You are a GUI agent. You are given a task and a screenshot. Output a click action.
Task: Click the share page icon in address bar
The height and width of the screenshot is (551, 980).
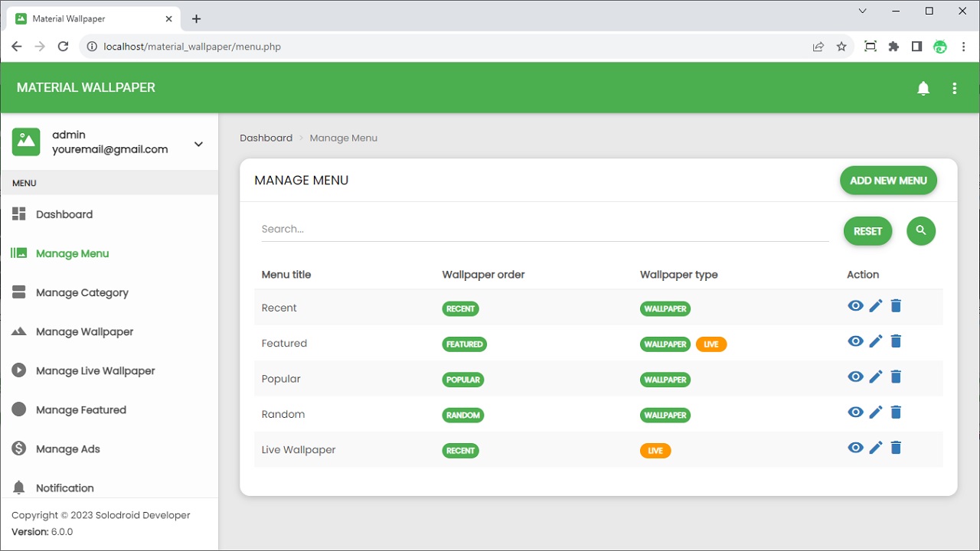818,47
